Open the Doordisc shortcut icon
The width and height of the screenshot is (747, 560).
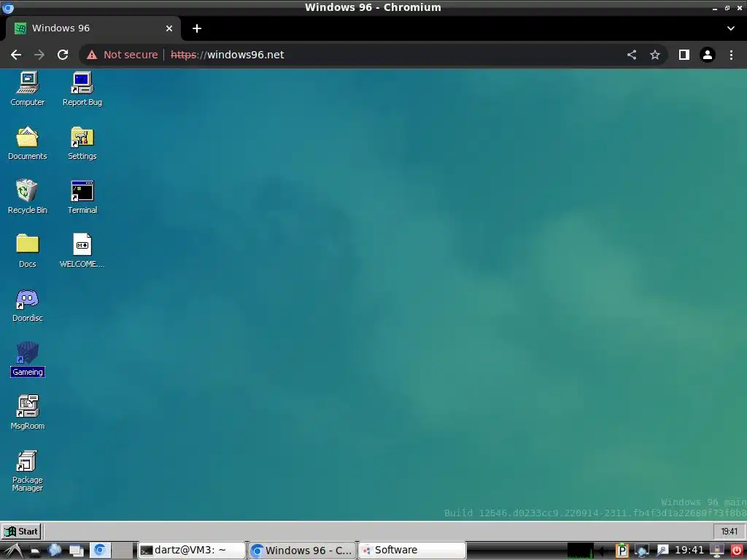pos(27,305)
